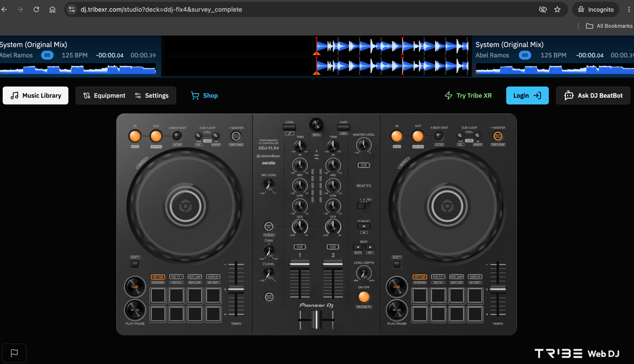This screenshot has width=634, height=364.
Task: Click the flag icon button
Action: click(14, 353)
